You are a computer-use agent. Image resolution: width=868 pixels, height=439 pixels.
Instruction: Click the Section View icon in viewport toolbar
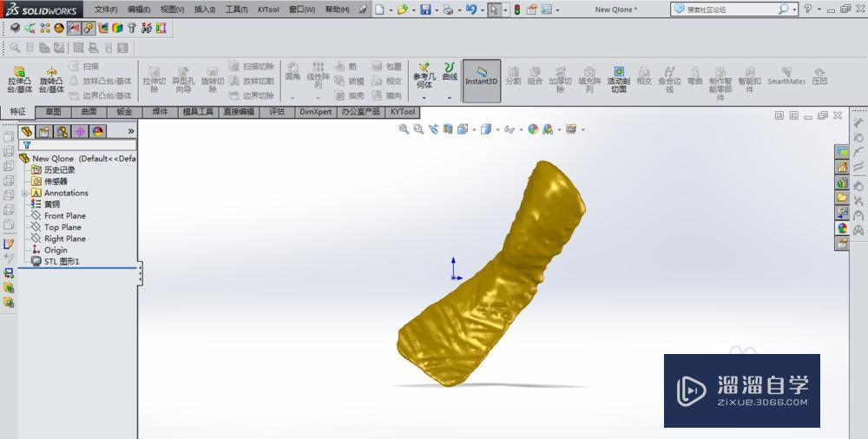point(448,129)
